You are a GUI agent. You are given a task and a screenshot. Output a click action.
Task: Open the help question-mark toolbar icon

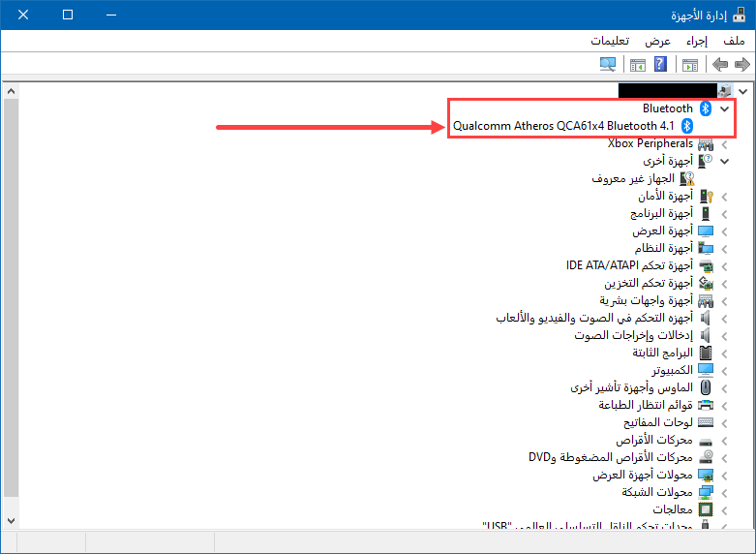click(x=660, y=64)
